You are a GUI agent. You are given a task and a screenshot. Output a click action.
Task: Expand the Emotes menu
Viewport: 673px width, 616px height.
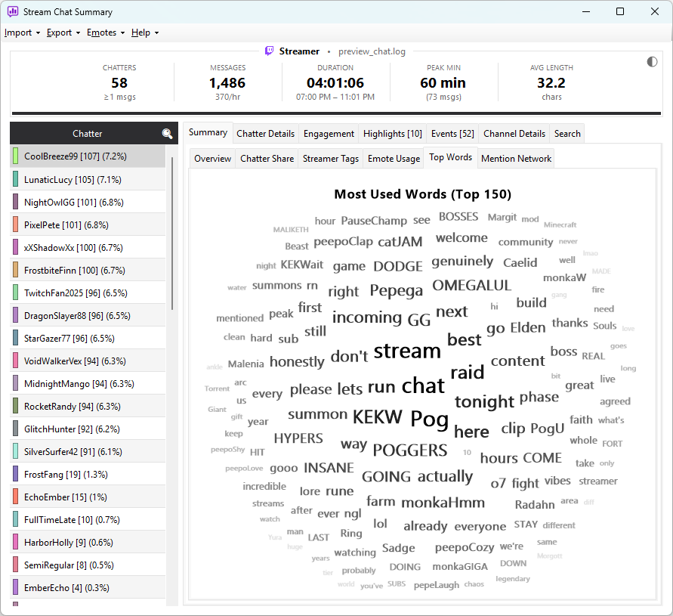[106, 33]
